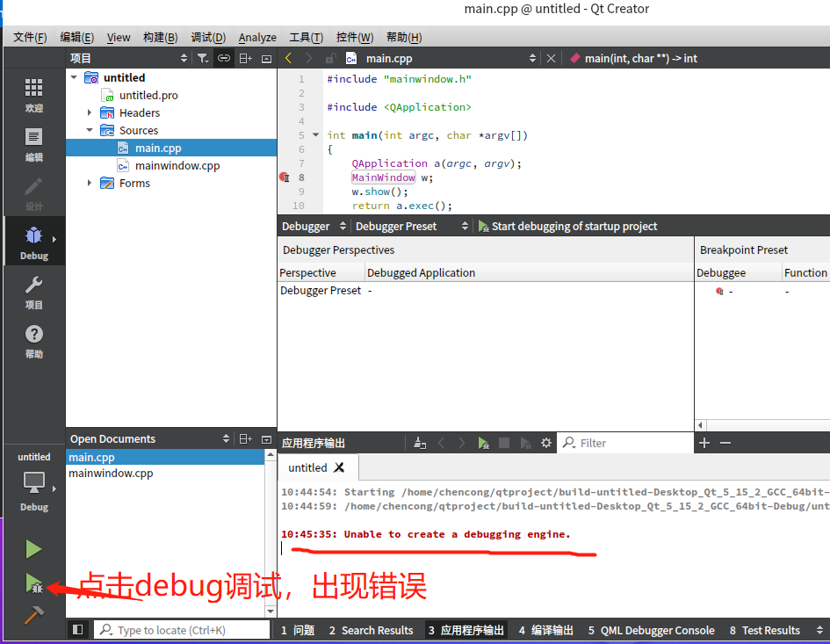Open the 调试(D) menu
Viewport: 830px width, 644px height.
coord(208,37)
